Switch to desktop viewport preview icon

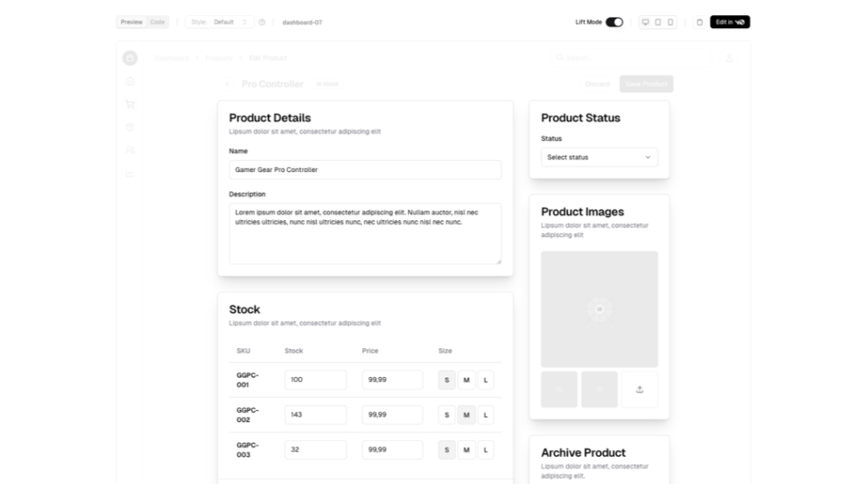(645, 22)
